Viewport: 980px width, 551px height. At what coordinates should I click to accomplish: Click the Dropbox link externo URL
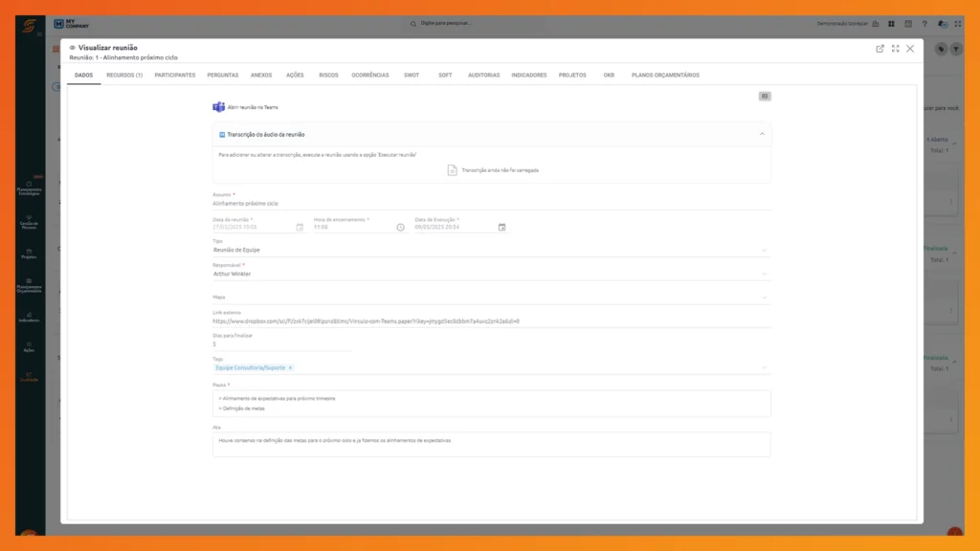pyautogui.click(x=366, y=321)
